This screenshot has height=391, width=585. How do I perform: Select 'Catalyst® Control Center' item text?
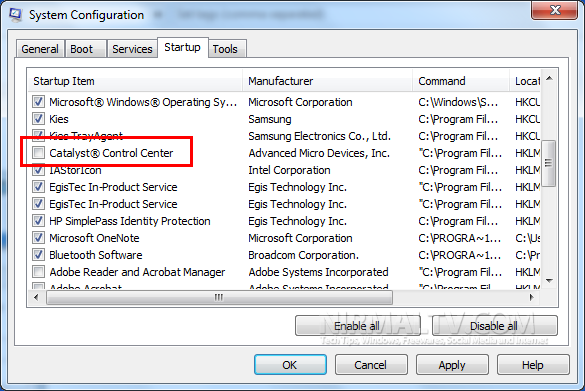[x=111, y=153]
